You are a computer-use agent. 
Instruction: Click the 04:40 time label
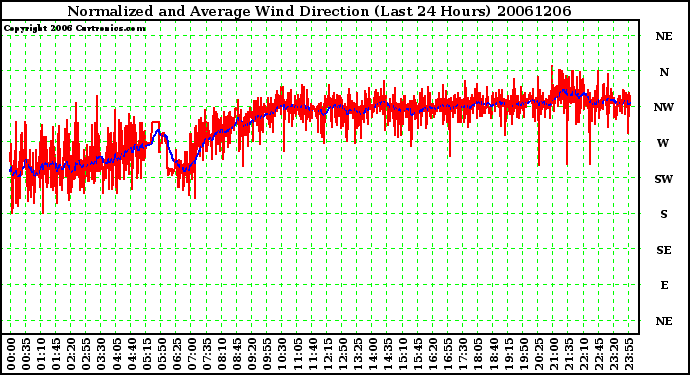(x=132, y=354)
